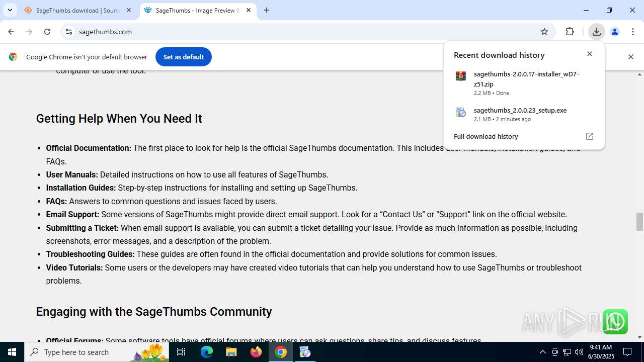Open sagethumbs-2.0.0.17-installer zip download

coord(523,82)
